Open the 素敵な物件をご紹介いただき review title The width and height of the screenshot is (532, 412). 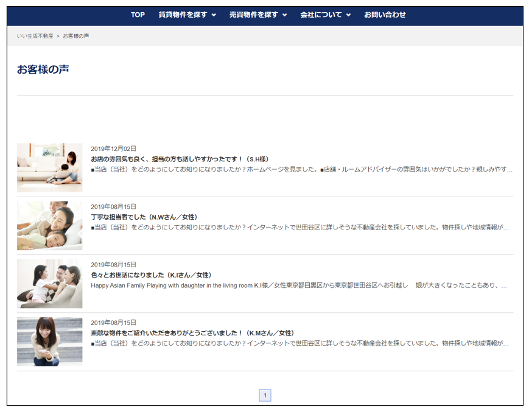(x=192, y=333)
